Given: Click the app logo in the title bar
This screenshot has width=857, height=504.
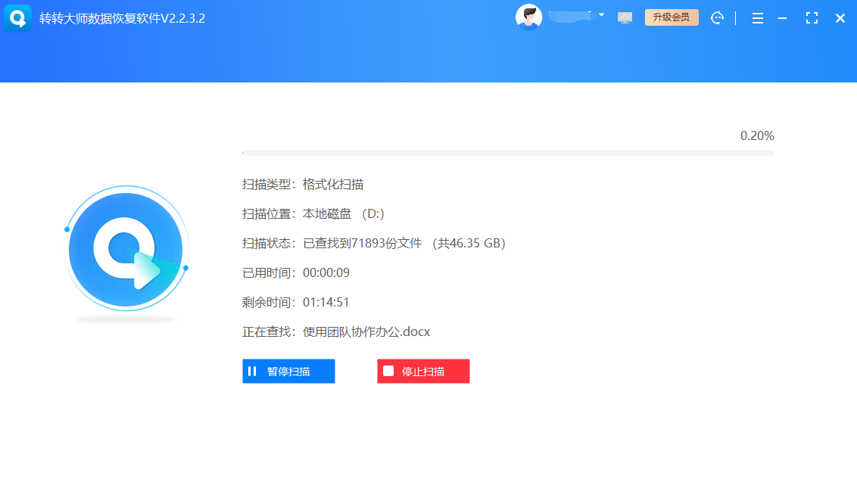Looking at the screenshot, I should tap(17, 17).
